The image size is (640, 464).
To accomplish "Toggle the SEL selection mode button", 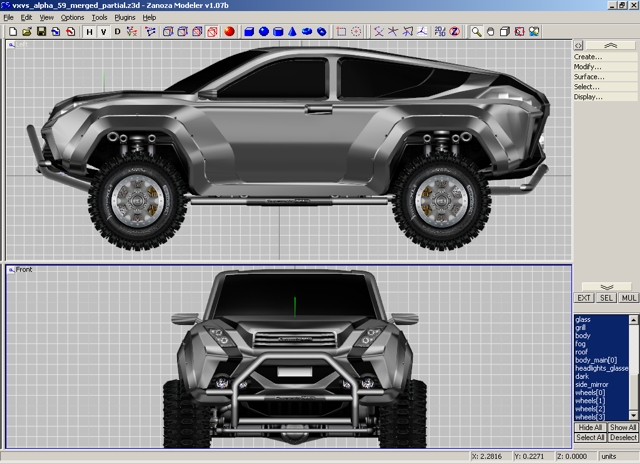I will [607, 298].
